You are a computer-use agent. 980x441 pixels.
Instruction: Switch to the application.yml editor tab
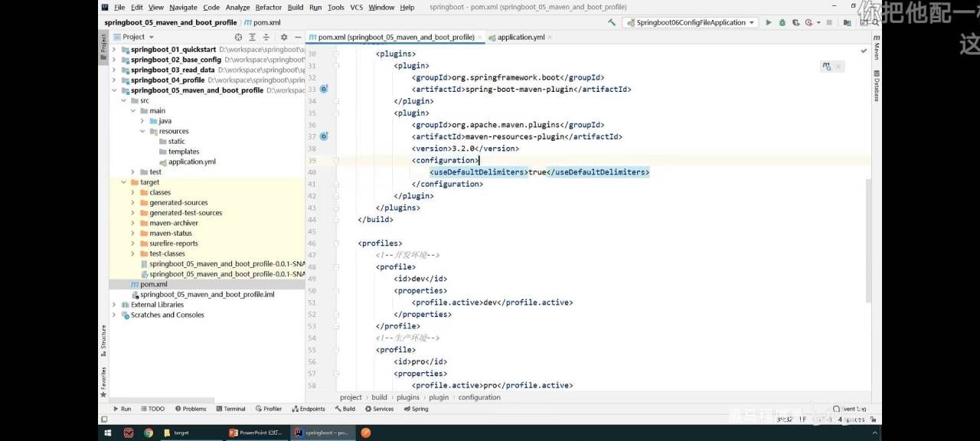[x=521, y=37]
